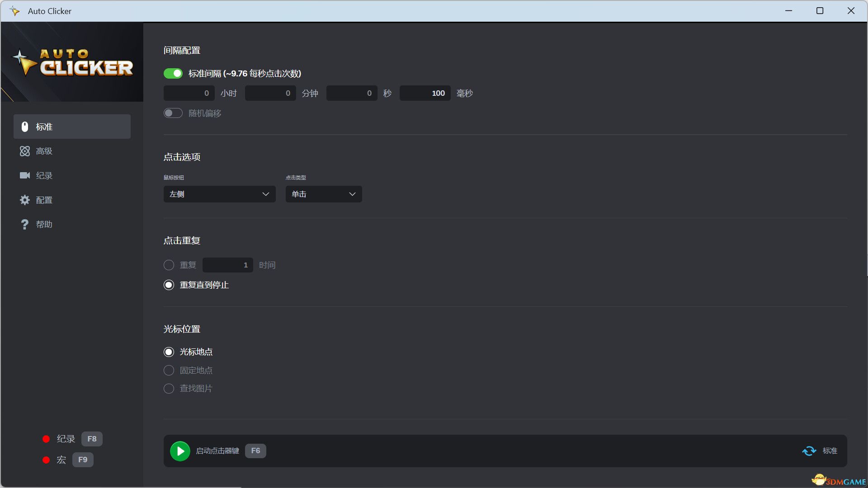The image size is (868, 488).
Task: Choose the 查找图片 radio option
Action: tap(169, 389)
